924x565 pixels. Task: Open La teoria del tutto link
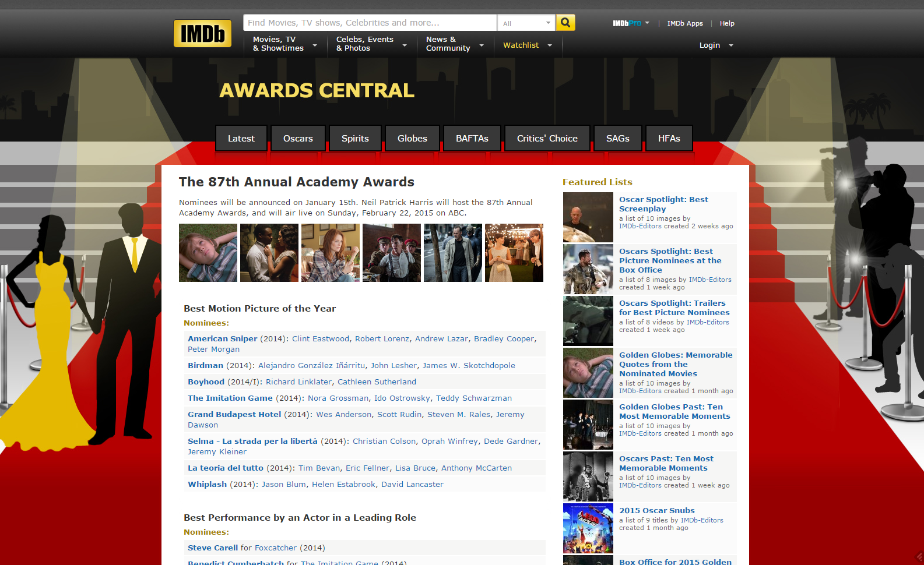(x=226, y=468)
